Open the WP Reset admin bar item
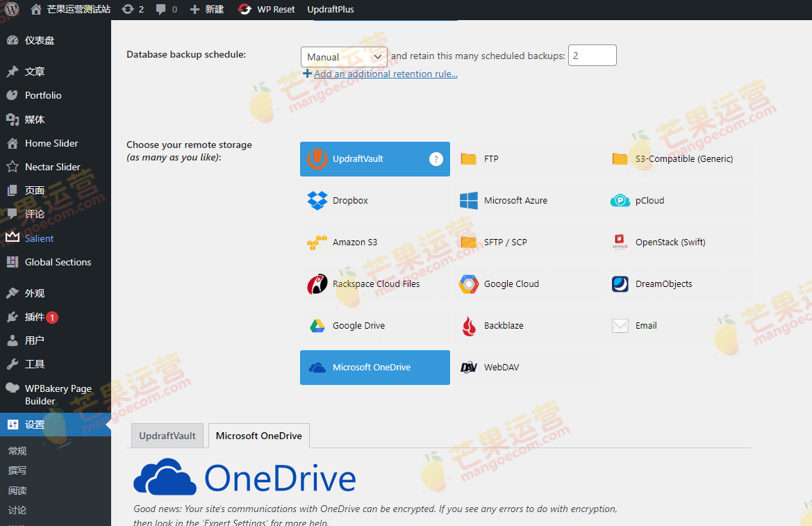 [266, 9]
